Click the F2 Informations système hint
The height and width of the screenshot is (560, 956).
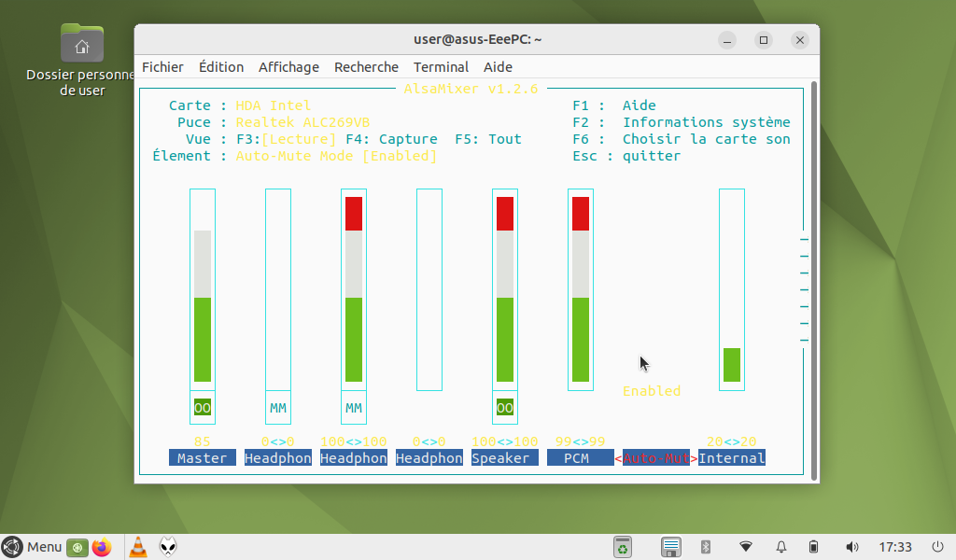(681, 122)
